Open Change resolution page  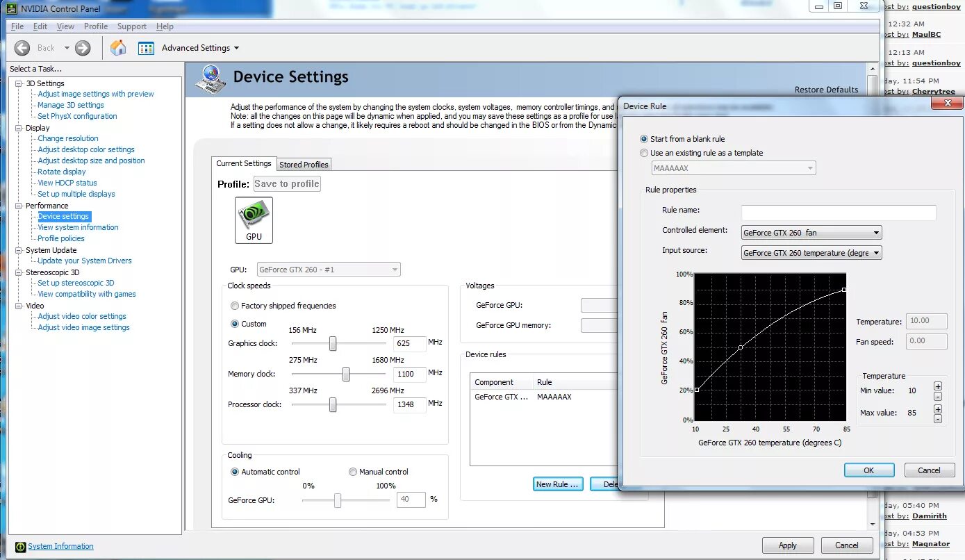68,138
